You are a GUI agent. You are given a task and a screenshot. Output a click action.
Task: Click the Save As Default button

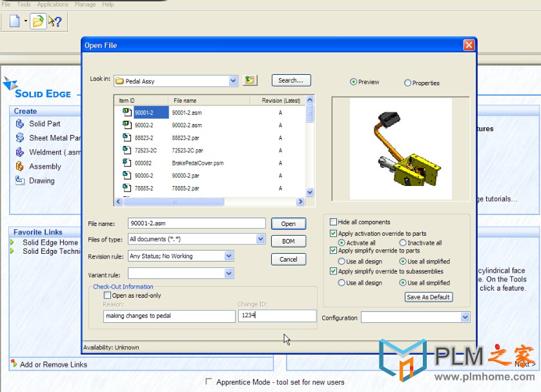click(x=429, y=297)
